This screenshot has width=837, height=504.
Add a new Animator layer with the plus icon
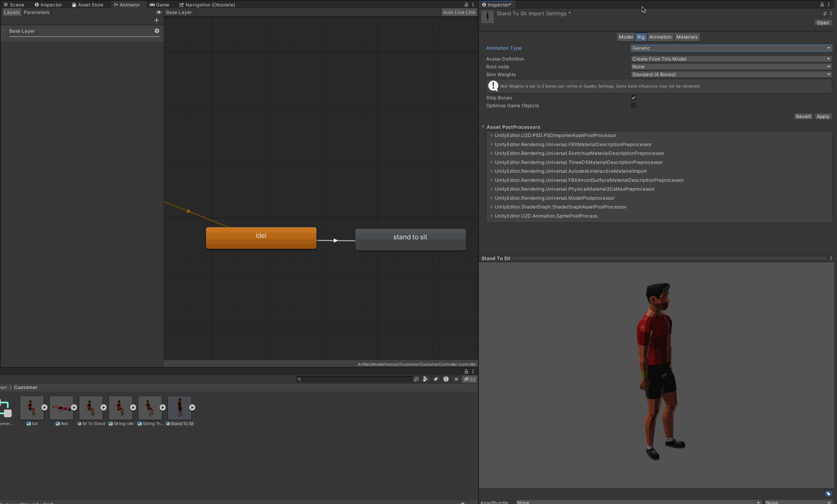[157, 20]
